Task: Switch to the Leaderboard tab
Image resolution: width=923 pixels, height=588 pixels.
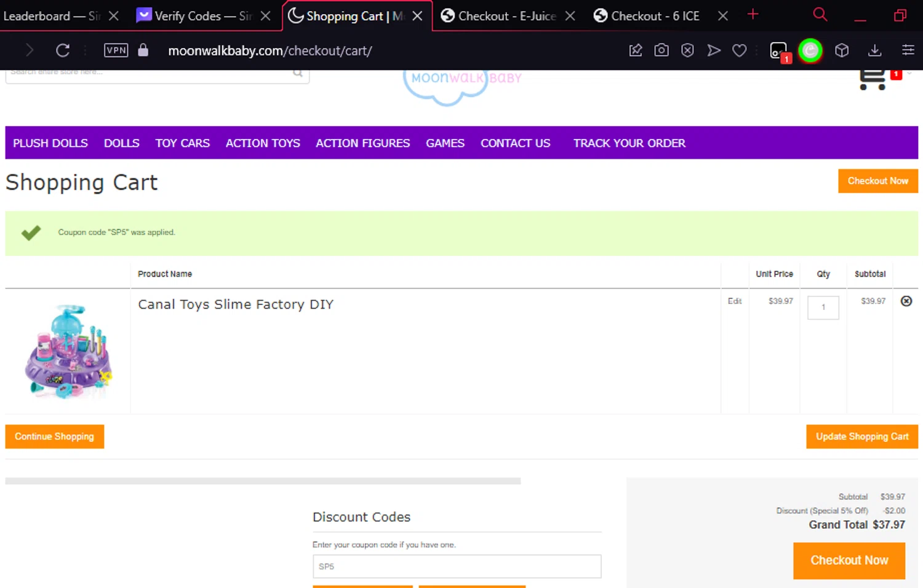Action: [52, 16]
